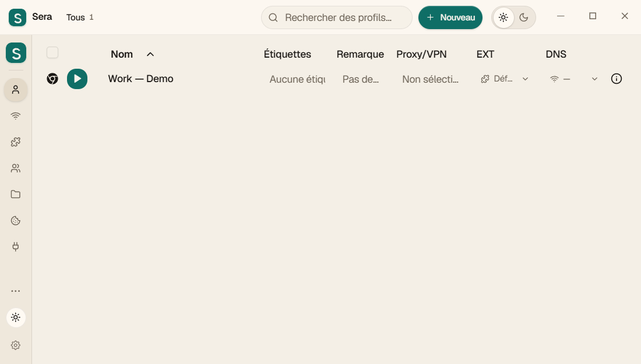Switch to dark mode with moon toggle

tap(524, 17)
